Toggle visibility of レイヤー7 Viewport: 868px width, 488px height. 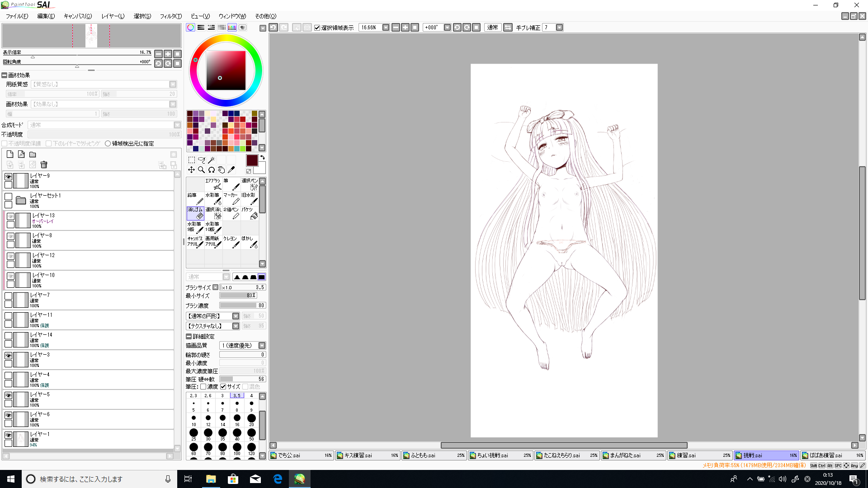[x=8, y=296]
